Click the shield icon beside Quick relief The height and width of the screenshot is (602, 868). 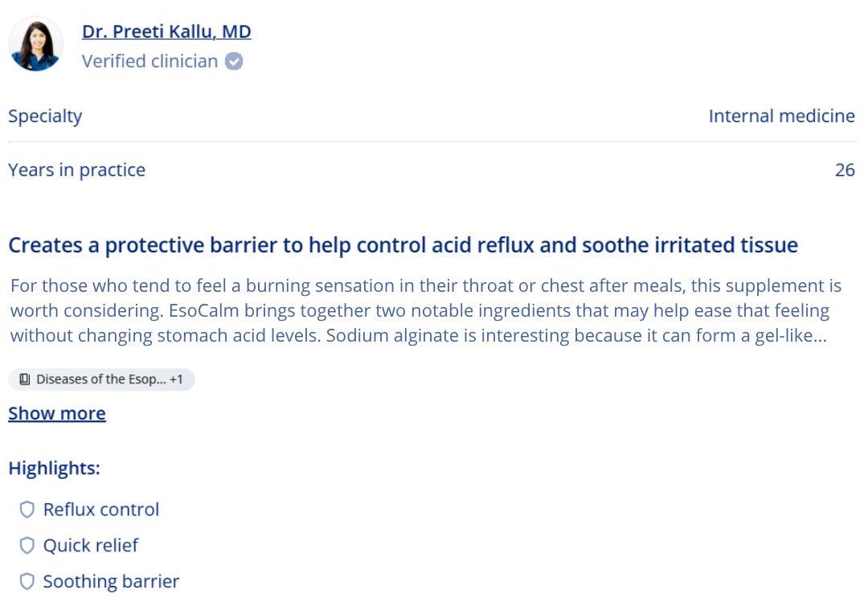point(27,546)
